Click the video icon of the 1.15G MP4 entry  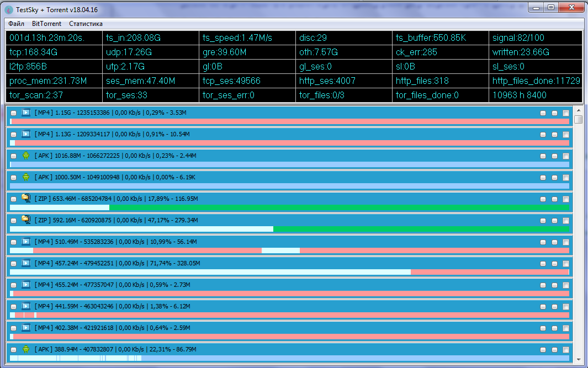coord(26,113)
